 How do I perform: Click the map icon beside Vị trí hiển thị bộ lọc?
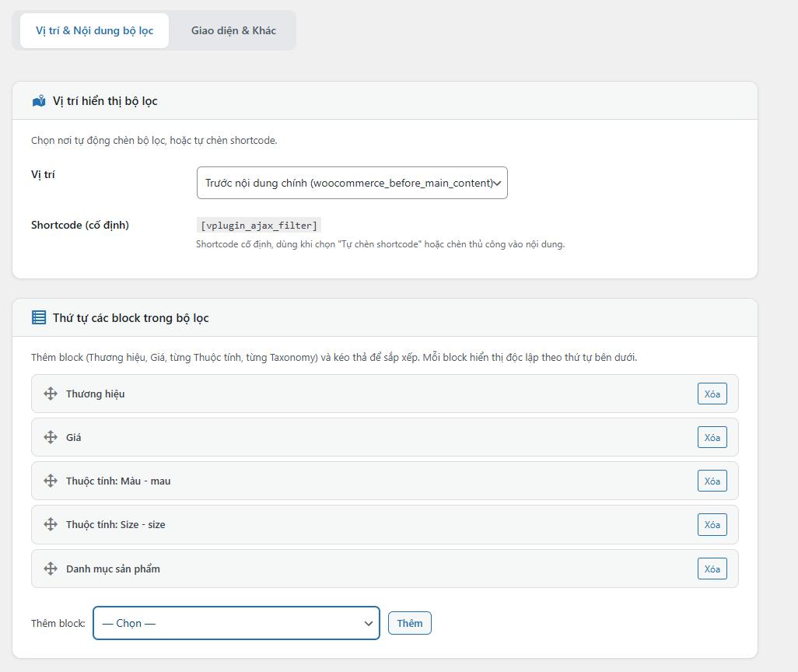tap(39, 101)
